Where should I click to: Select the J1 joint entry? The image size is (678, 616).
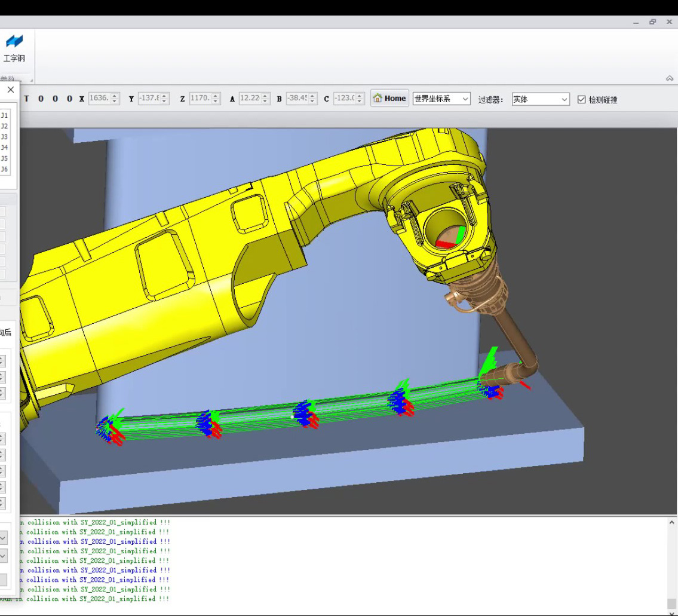click(4, 115)
